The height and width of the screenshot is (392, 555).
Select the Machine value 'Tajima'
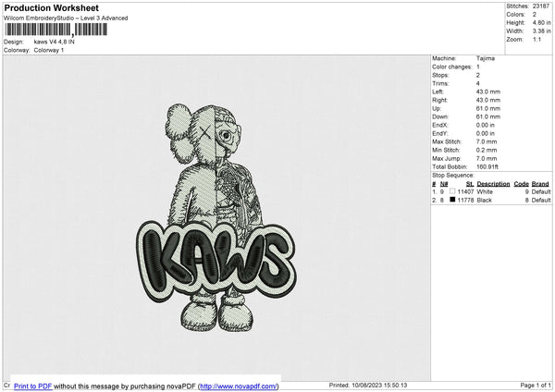486,58
